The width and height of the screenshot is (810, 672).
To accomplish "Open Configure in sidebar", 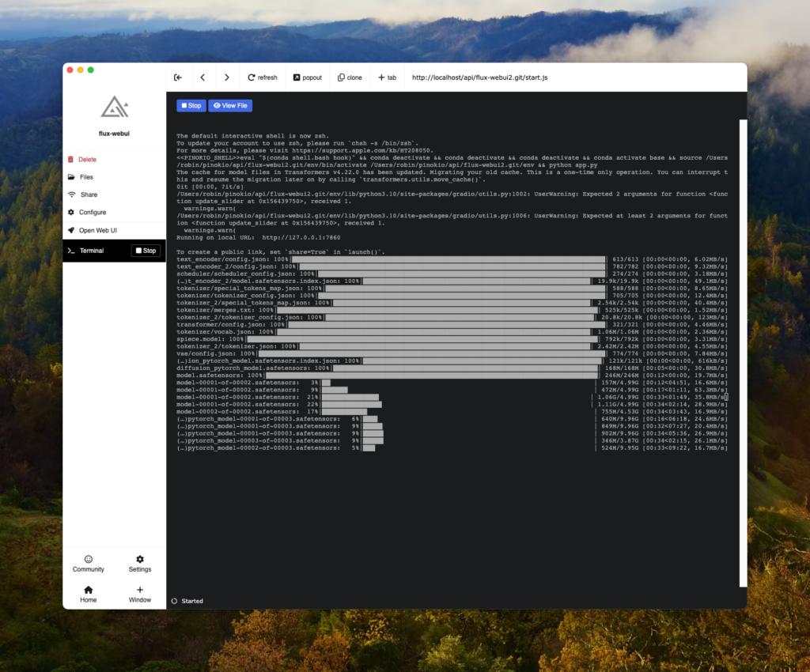I will coord(114,212).
